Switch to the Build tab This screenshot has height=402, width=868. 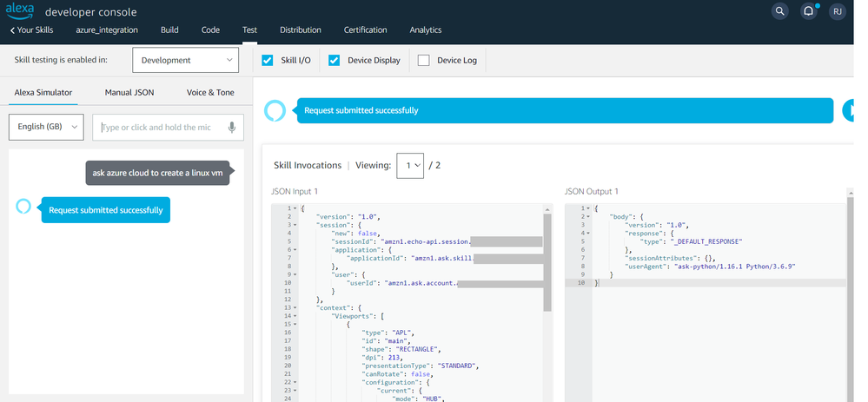coord(169,30)
